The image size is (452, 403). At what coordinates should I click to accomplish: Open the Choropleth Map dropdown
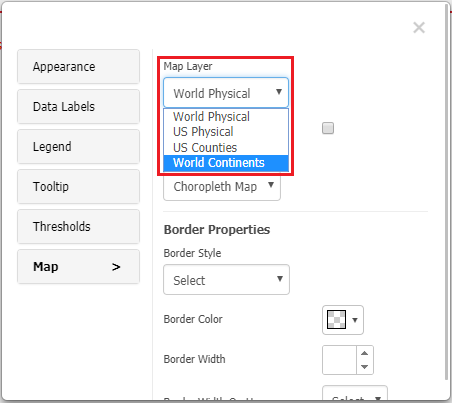coord(222,187)
